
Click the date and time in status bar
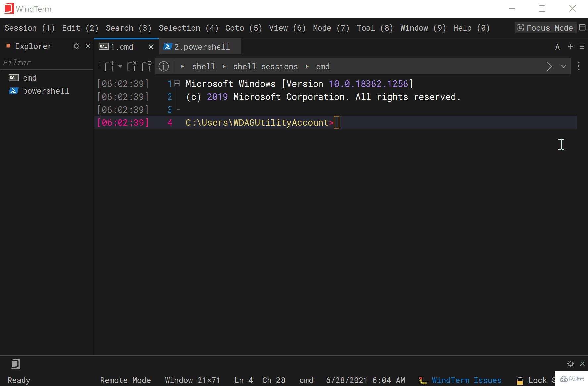coord(366,380)
